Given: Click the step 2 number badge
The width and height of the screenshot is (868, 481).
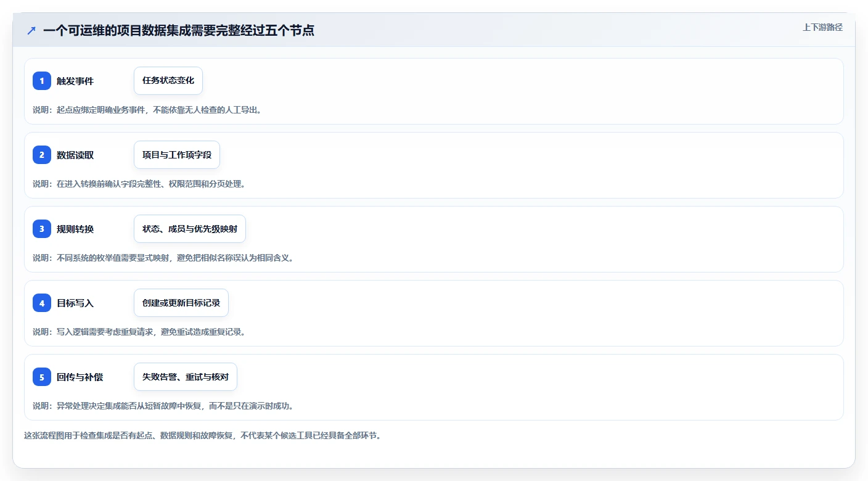Looking at the screenshot, I should (42, 155).
